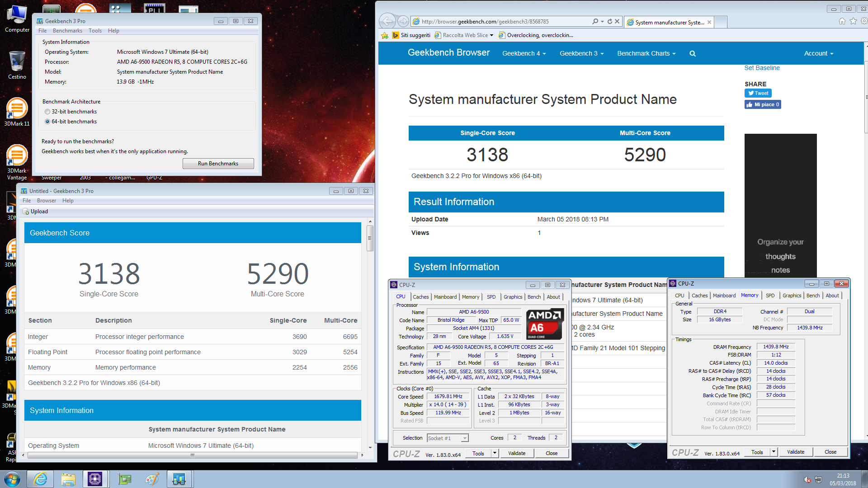The image size is (868, 488).
Task: Open the IE Home icon
Action: coord(842,21)
